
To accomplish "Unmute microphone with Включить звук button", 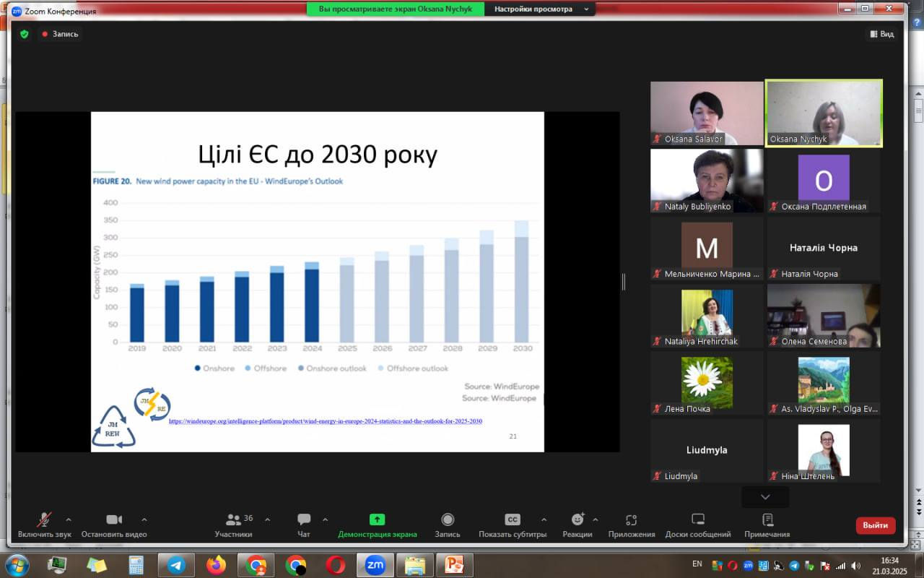I will tap(45, 525).
